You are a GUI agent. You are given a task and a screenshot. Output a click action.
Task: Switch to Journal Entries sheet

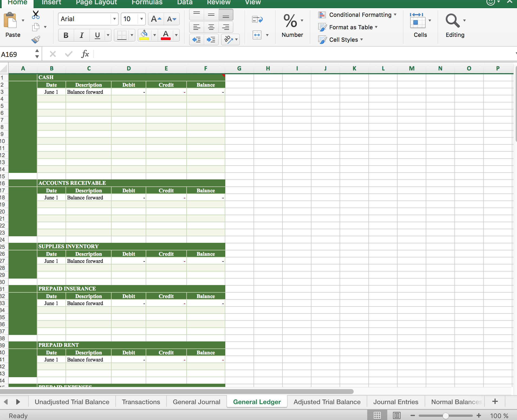(x=396, y=402)
